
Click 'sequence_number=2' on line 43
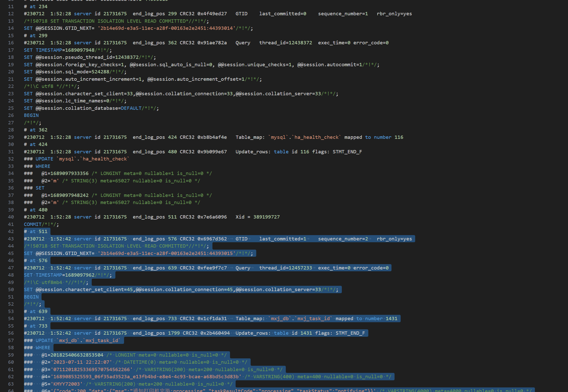tap(343, 239)
